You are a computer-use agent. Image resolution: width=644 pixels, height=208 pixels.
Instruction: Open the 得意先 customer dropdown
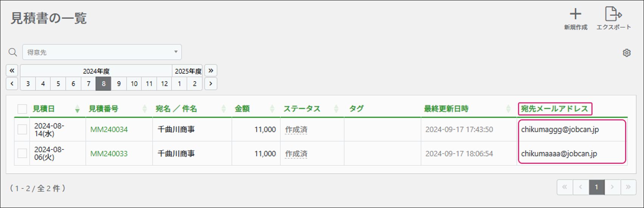102,52
